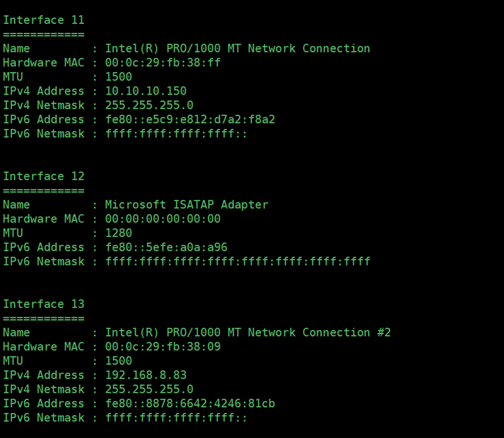This screenshot has width=504, height=438.
Task: Click Interface 13 IPv6 netmask value
Action: [176, 418]
